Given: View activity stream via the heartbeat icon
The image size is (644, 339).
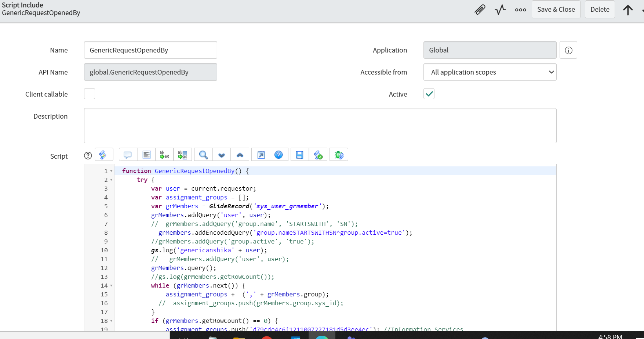Looking at the screenshot, I should point(500,10).
